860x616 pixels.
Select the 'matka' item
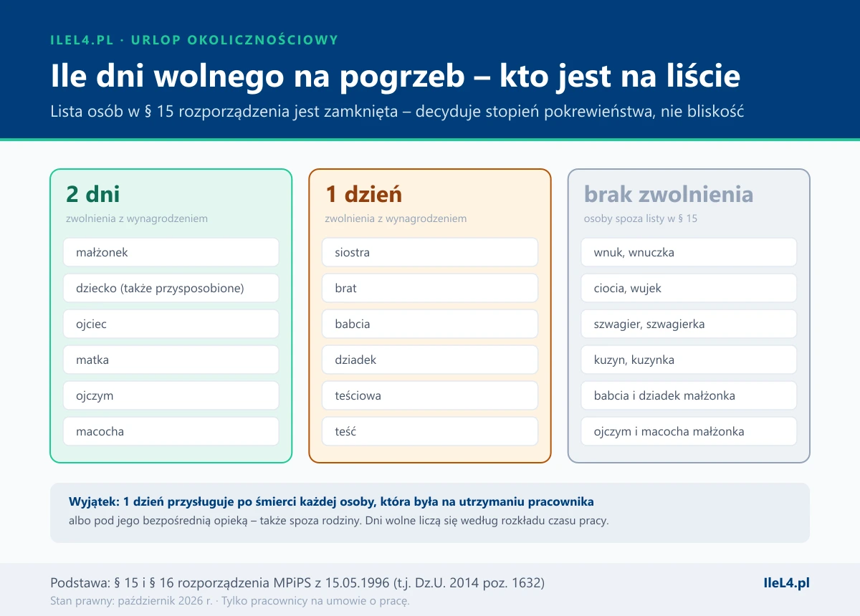click(171, 360)
